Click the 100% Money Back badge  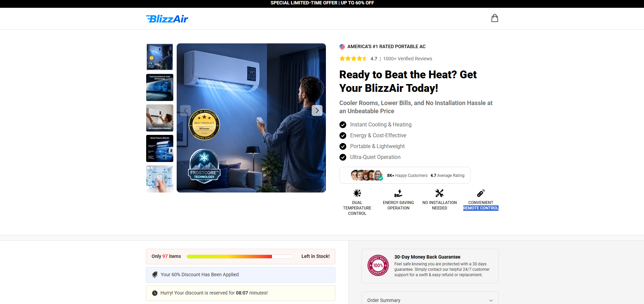[378, 265]
